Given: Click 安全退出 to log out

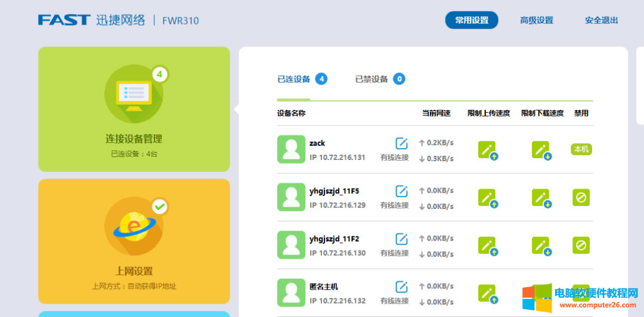Looking at the screenshot, I should [601, 20].
